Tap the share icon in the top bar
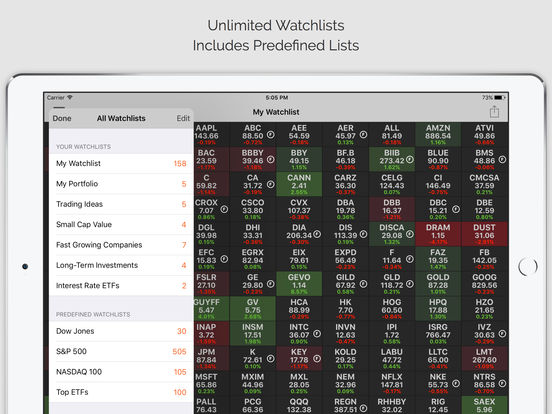 point(494,112)
